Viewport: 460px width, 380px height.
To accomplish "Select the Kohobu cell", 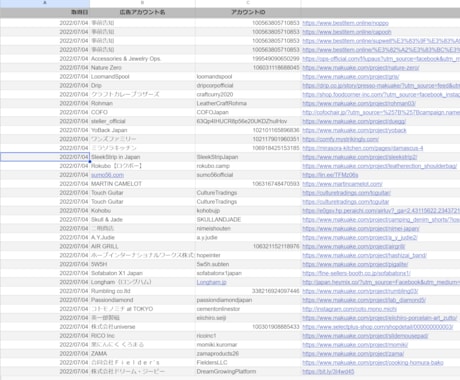I will tap(142, 211).
